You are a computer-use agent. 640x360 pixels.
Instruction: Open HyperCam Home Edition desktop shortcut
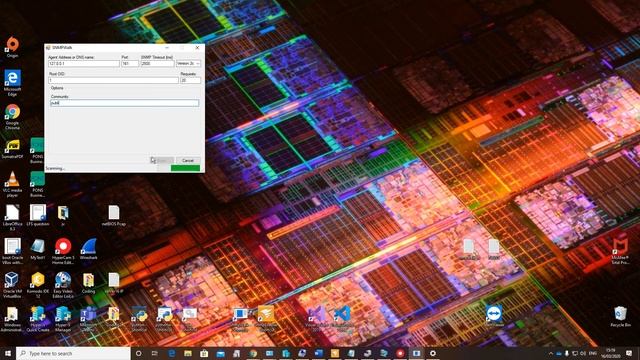pyautogui.click(x=63, y=251)
